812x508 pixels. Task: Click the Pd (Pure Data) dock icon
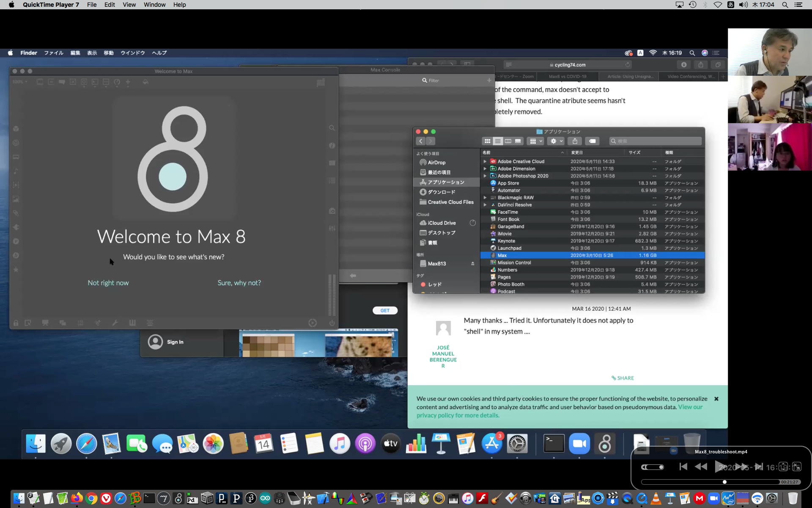pyautogui.click(x=192, y=498)
